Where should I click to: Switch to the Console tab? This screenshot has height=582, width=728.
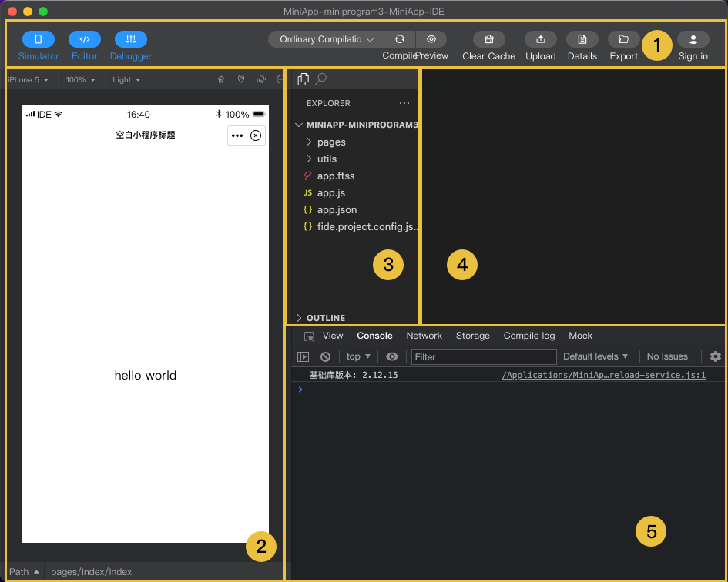click(x=374, y=336)
